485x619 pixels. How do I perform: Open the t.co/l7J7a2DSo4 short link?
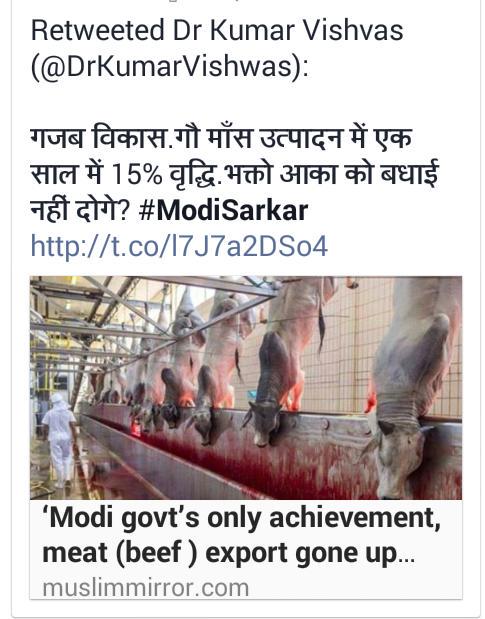(179, 246)
